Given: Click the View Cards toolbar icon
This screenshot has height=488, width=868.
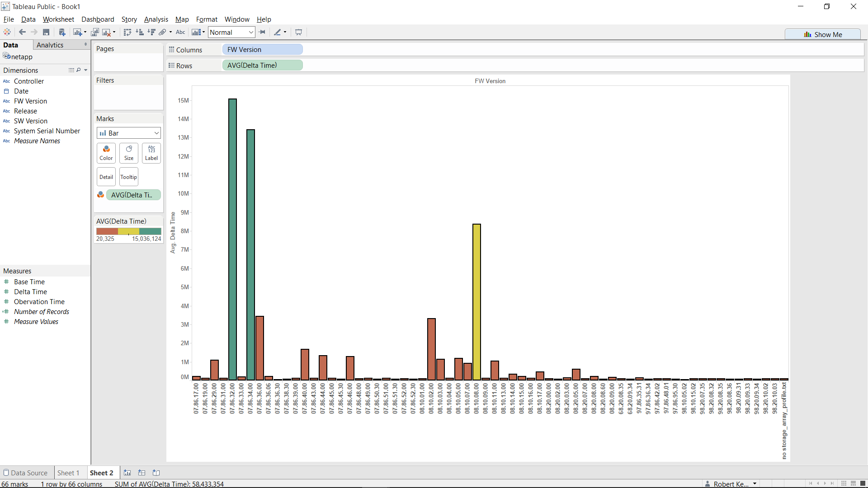Looking at the screenshot, I should [196, 32].
